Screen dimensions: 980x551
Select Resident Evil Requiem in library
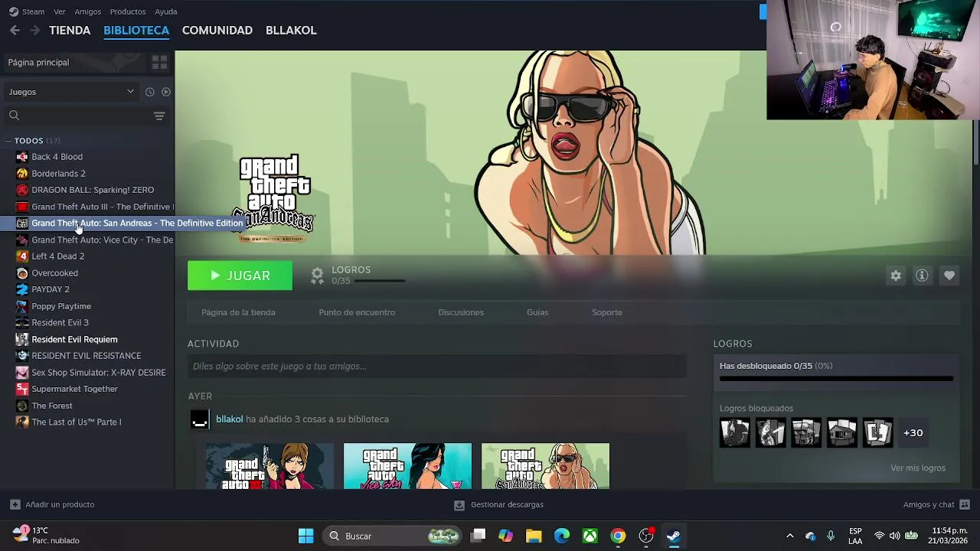click(74, 339)
